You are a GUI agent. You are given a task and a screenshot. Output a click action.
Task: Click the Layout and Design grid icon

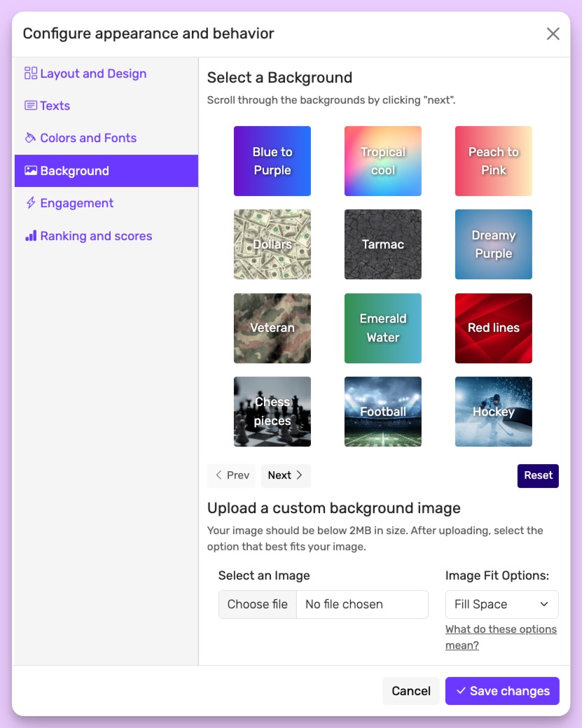[x=31, y=73]
